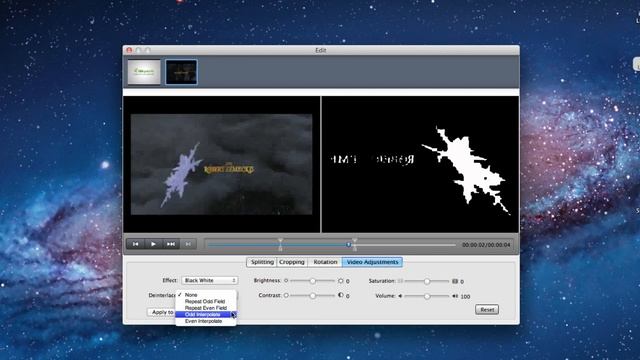
Task: Switch to the Rotation tab
Action: [325, 262]
